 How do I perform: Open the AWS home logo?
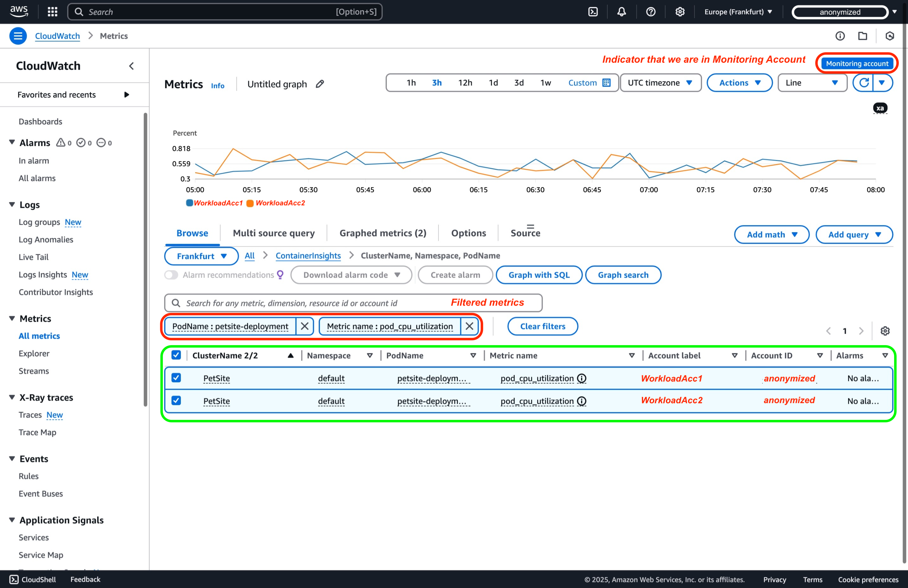pos(19,11)
